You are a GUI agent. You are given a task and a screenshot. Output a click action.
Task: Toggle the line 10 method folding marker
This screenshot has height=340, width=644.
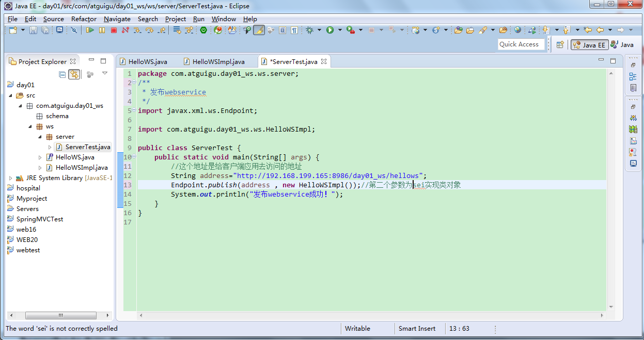tap(134, 157)
